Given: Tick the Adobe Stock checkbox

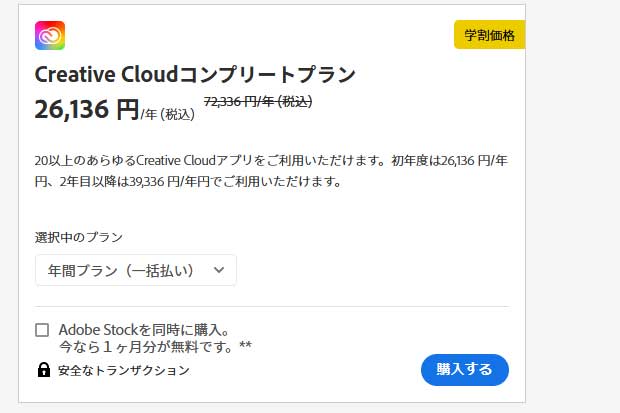Looking at the screenshot, I should 42,330.
